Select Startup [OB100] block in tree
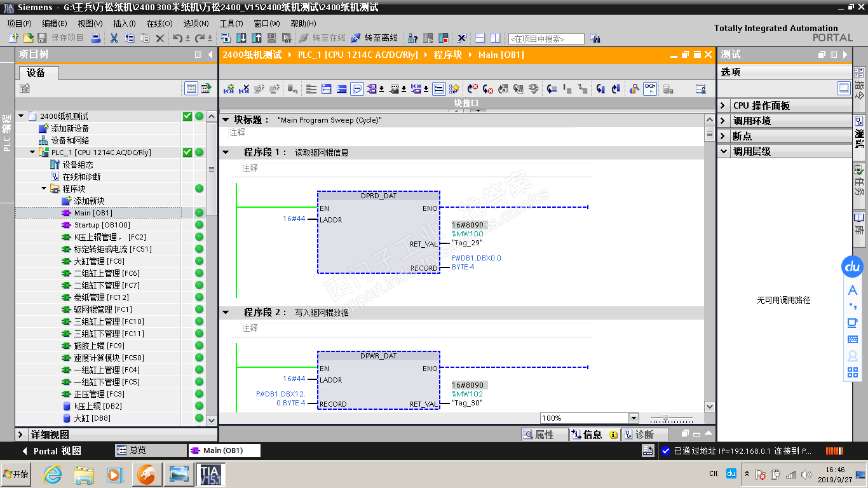868x488 pixels. tap(102, 225)
